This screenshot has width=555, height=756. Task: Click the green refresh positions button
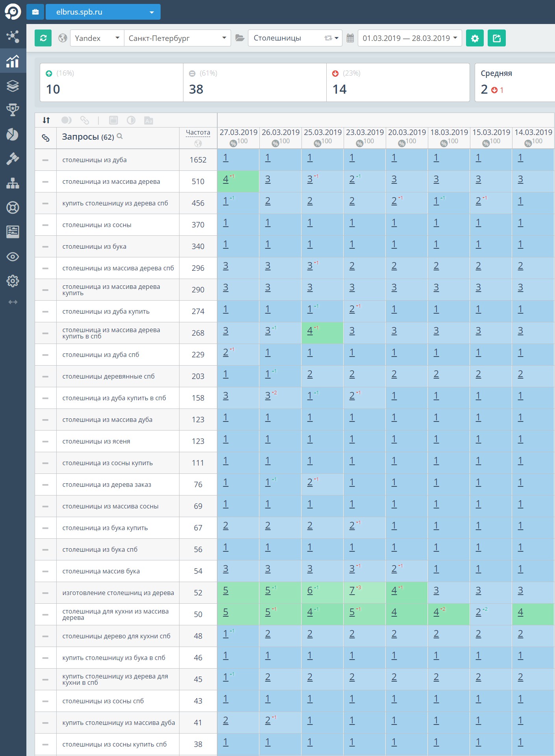click(43, 38)
